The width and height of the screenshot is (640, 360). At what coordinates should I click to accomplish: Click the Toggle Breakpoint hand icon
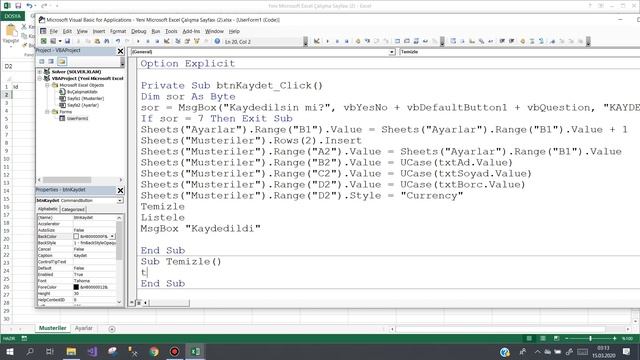(358, 41)
